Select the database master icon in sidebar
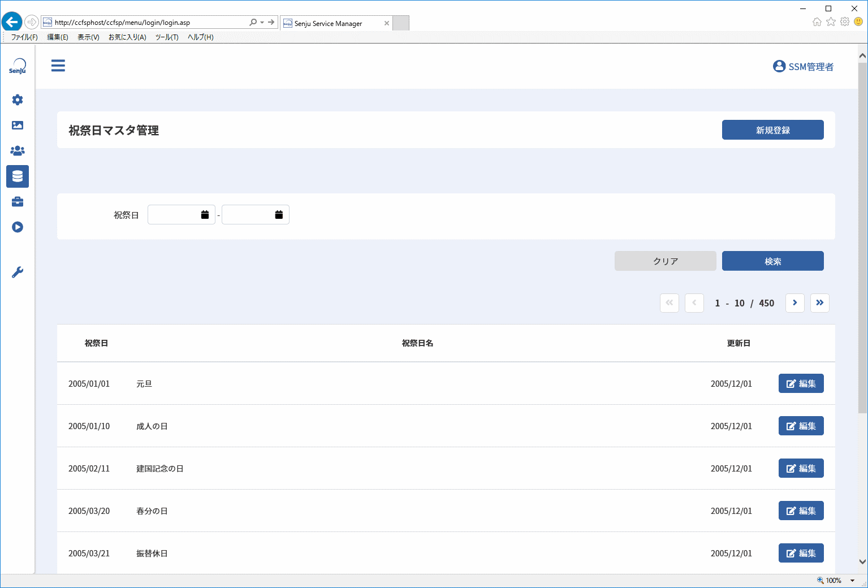The height and width of the screenshot is (588, 868). point(18,176)
